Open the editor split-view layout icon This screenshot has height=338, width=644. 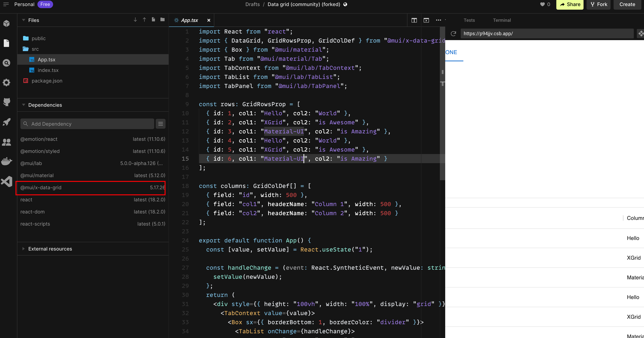click(x=414, y=20)
